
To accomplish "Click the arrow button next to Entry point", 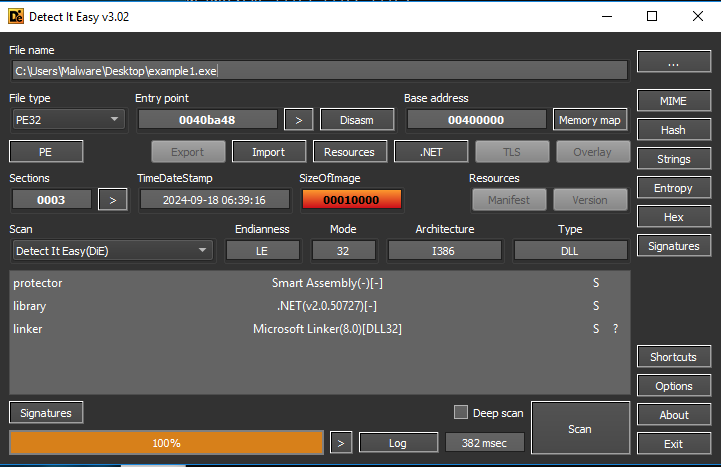I will [x=298, y=120].
